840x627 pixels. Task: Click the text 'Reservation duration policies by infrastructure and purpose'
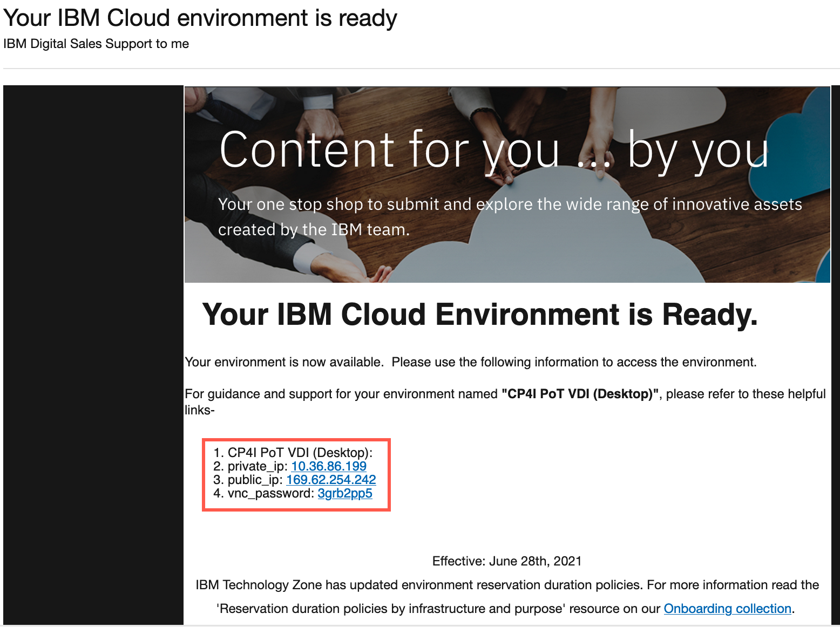392,609
